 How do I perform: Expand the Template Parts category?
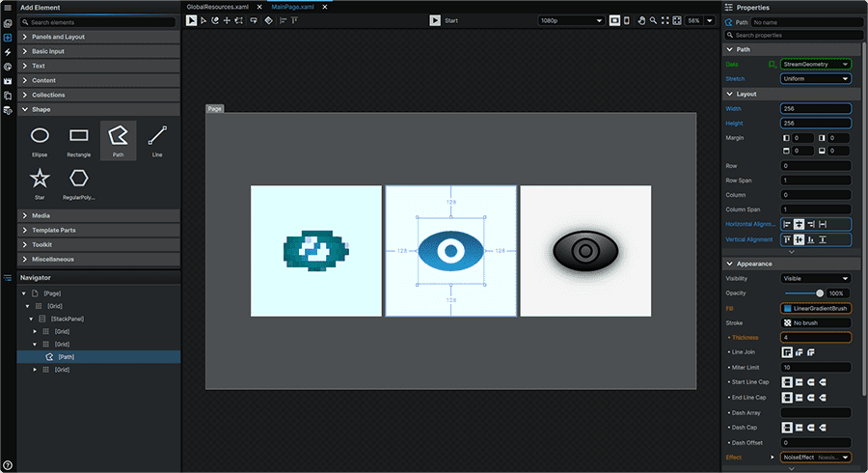(98, 231)
